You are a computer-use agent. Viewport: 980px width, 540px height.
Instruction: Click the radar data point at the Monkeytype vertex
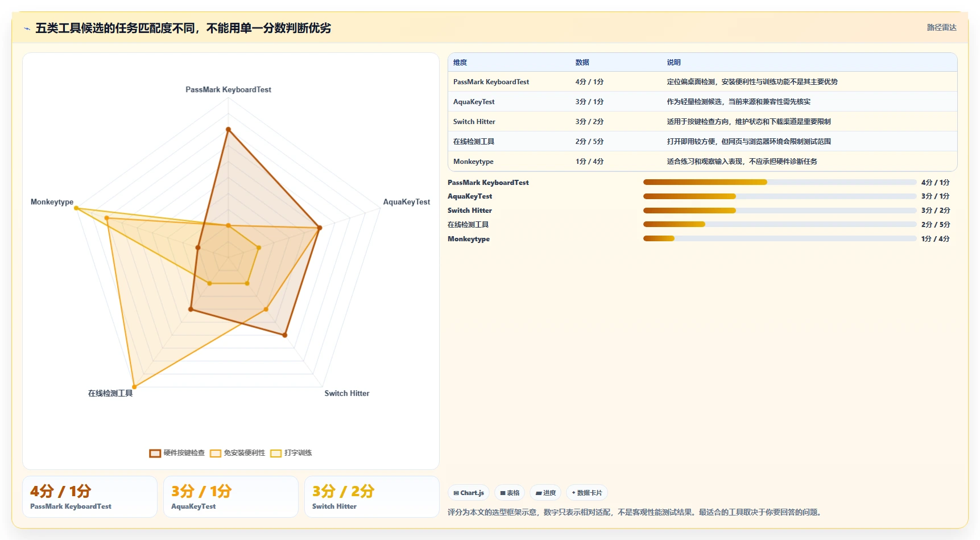click(76, 208)
